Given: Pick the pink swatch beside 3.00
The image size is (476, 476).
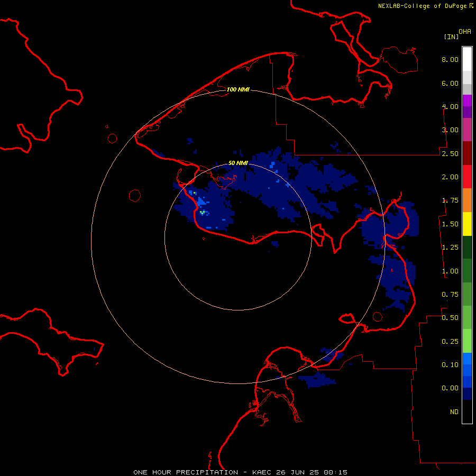Looking at the screenshot, I should (467, 130).
